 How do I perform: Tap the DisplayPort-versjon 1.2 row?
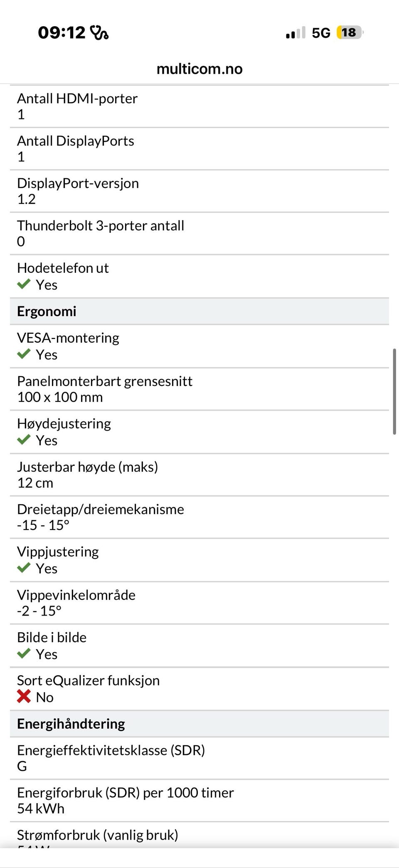click(199, 191)
